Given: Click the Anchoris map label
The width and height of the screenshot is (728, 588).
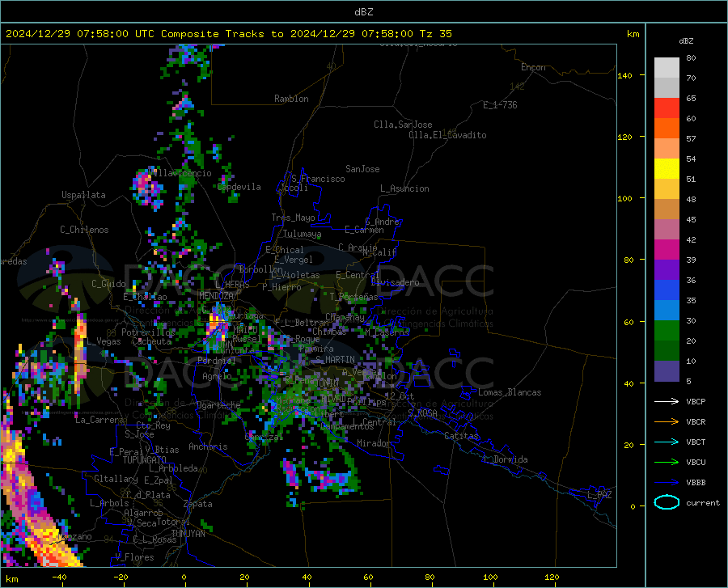Looking at the screenshot, I should click(x=208, y=446).
